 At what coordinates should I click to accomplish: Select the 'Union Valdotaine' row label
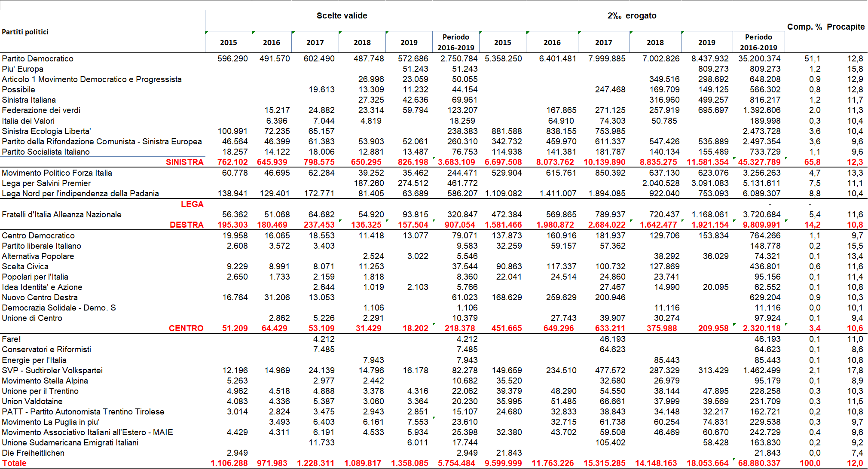coord(32,401)
